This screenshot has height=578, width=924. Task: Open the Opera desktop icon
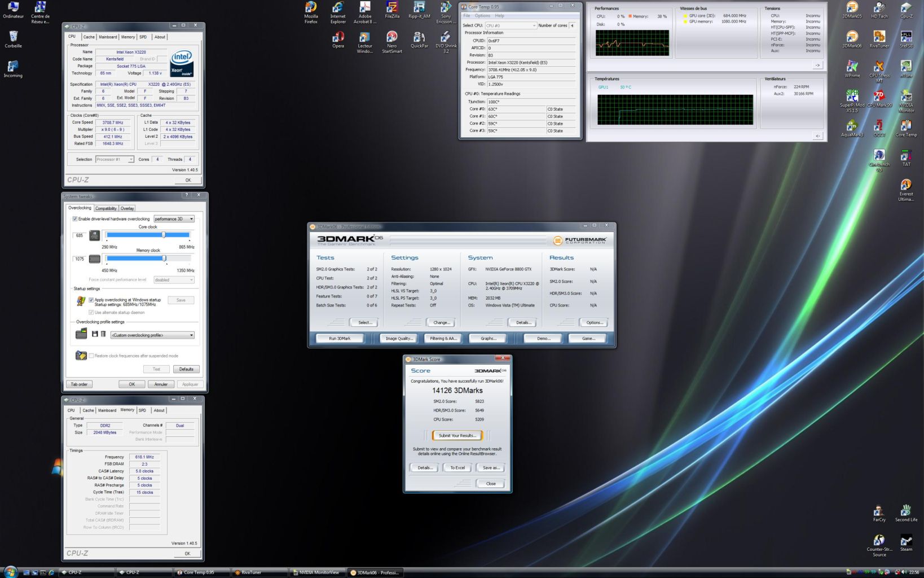(x=338, y=40)
